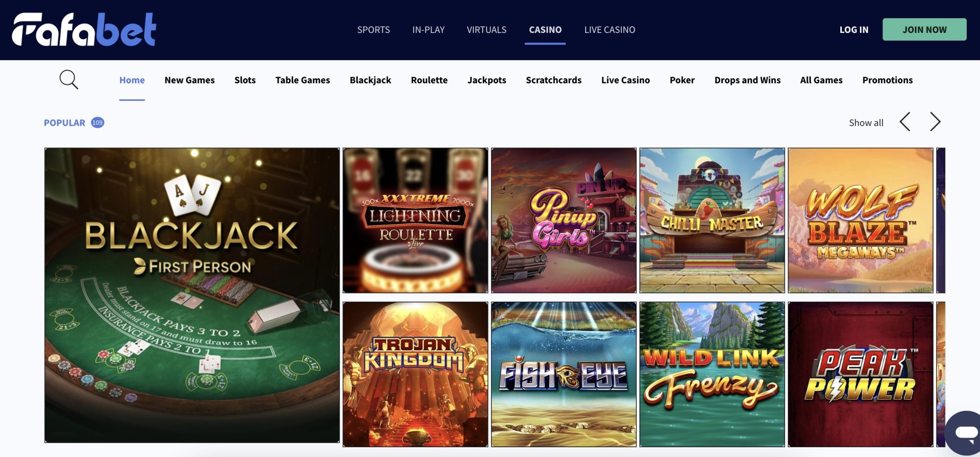Click the popular games count badge
This screenshot has width=980, height=457.
pos(98,122)
